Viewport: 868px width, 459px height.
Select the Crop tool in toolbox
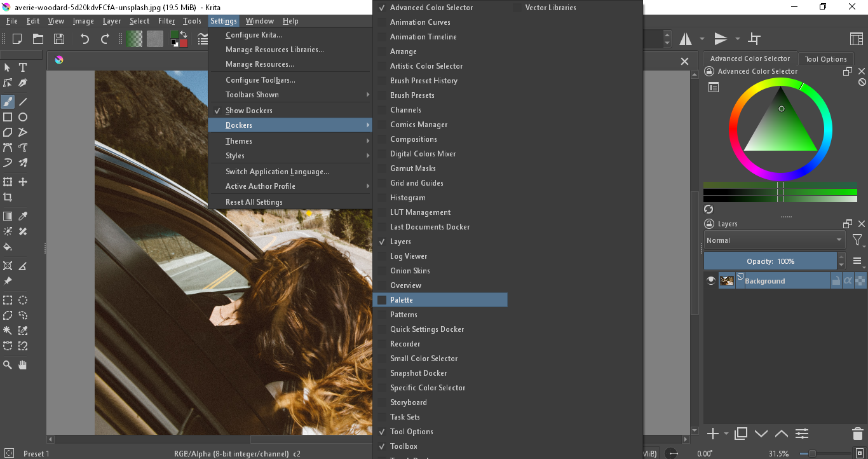[x=8, y=197]
